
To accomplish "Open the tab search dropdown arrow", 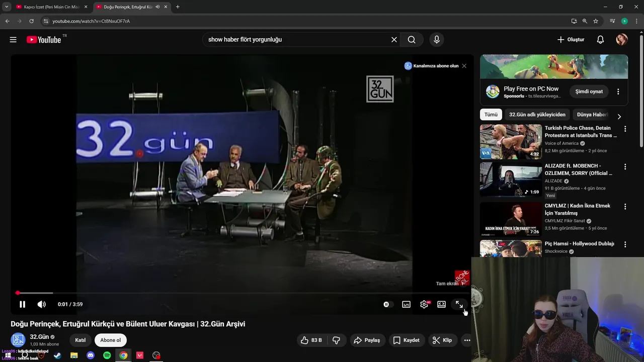I will tap(7, 7).
